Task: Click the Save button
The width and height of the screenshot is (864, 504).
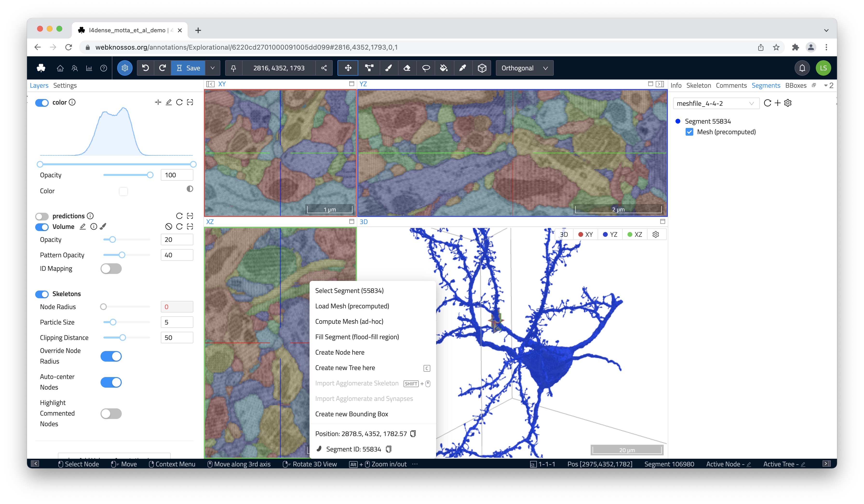Action: (x=188, y=68)
